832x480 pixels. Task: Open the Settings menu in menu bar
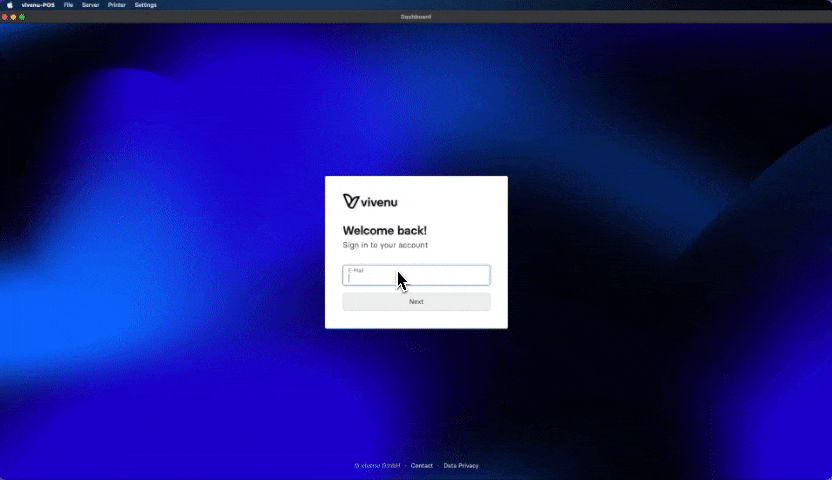146,5
